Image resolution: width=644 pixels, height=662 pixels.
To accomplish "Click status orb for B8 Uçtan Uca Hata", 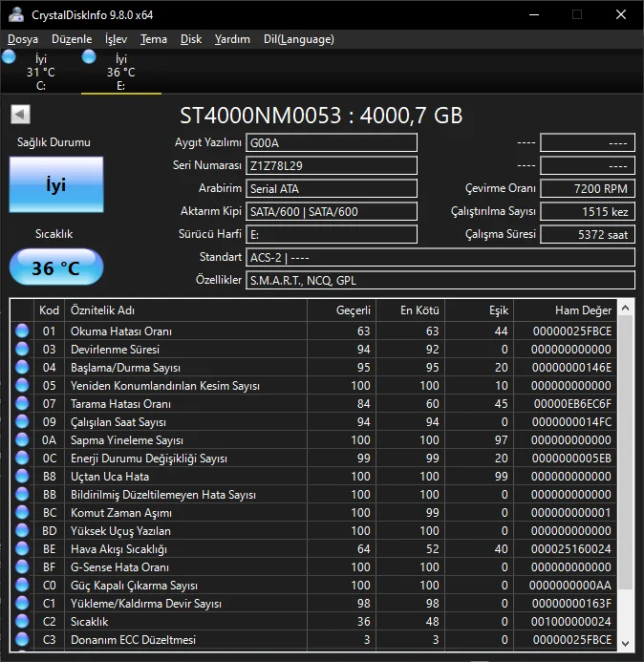I will point(22,476).
